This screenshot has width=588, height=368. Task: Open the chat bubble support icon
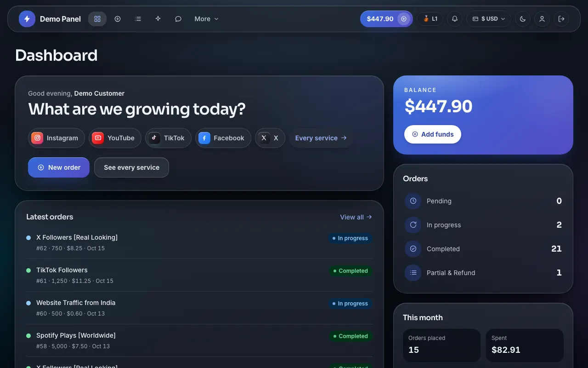178,19
